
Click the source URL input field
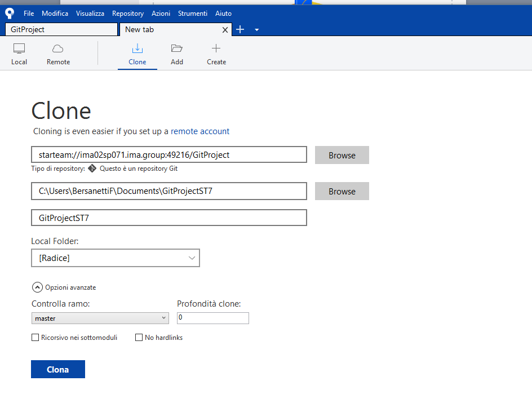(169, 155)
